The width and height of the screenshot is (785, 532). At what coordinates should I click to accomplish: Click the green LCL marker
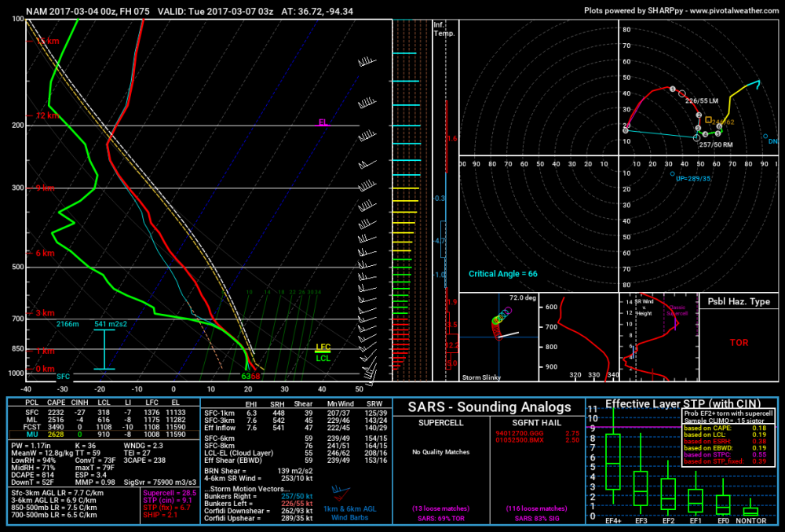pos(323,358)
